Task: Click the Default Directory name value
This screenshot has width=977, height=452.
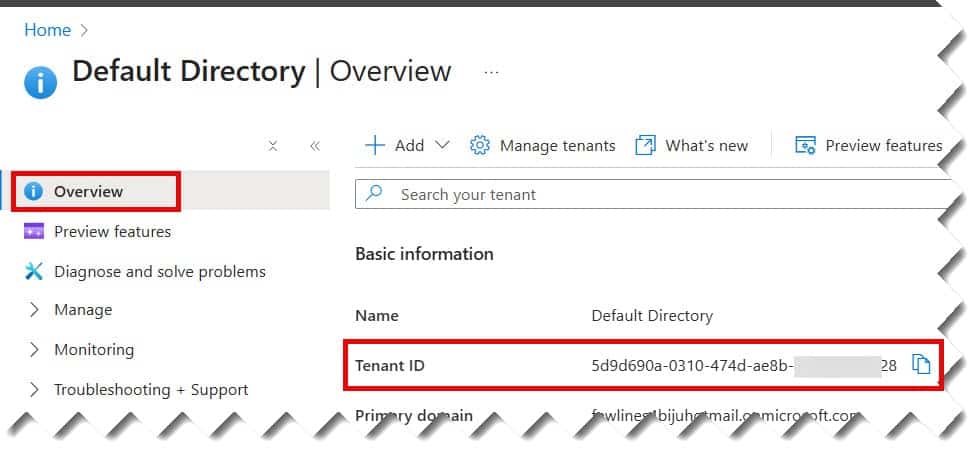Action: pyautogui.click(x=652, y=315)
